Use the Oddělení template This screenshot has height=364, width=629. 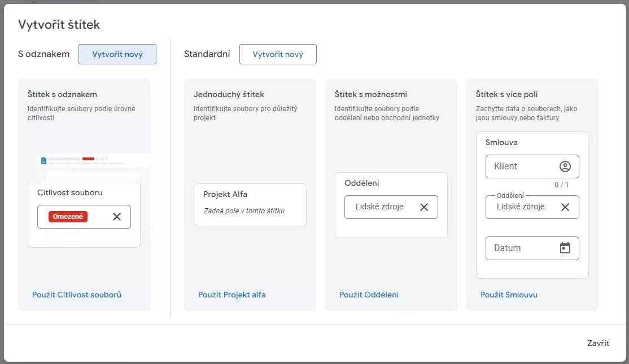(369, 295)
